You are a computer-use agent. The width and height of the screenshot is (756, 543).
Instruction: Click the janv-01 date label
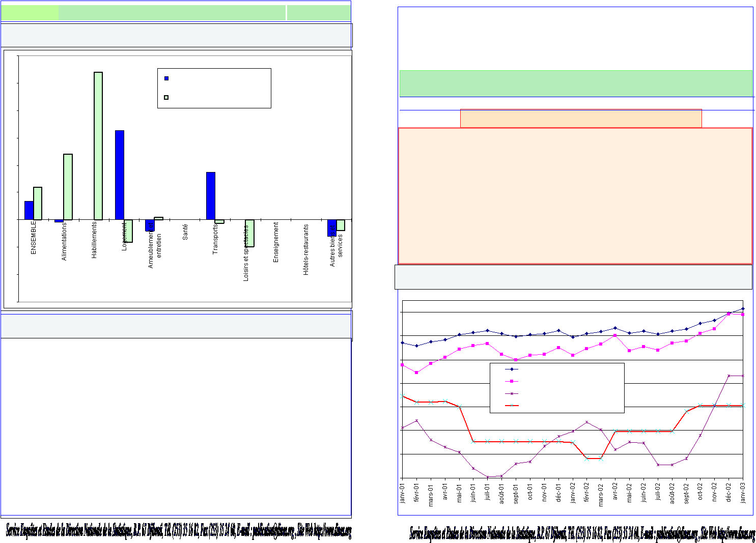(403, 493)
